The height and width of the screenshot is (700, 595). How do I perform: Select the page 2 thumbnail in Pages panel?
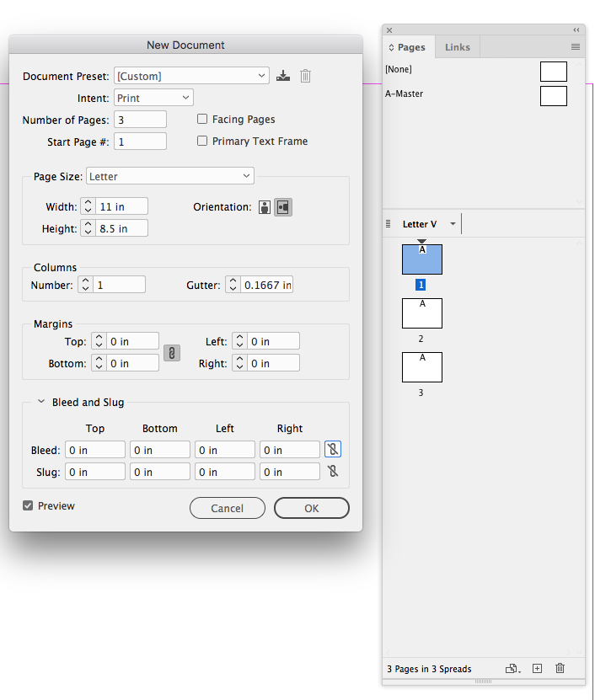click(421, 313)
